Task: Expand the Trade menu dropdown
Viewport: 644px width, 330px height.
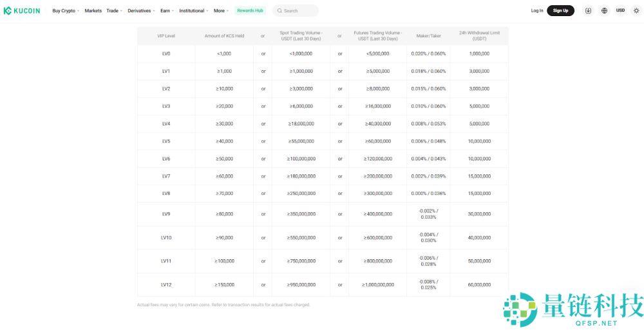Action: pyautogui.click(x=114, y=11)
